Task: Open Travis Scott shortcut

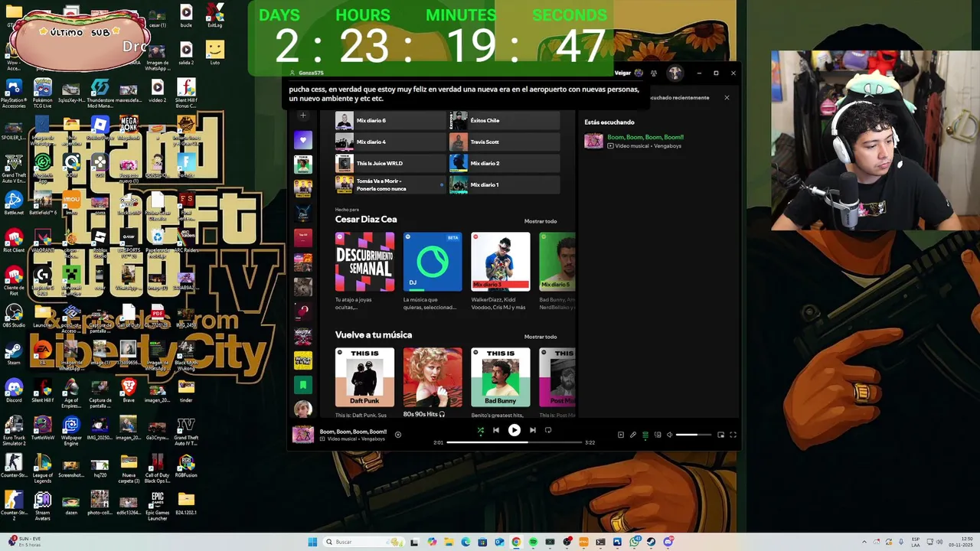Action: 504,142
